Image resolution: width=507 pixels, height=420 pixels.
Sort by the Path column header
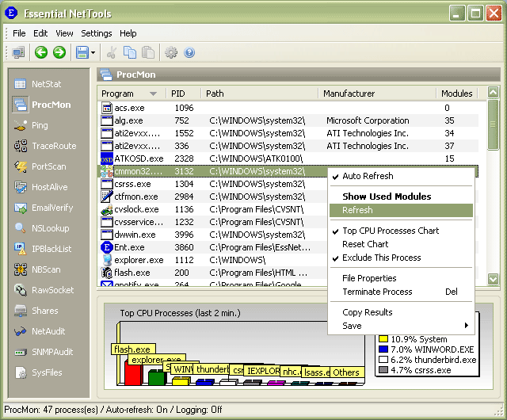click(x=260, y=94)
